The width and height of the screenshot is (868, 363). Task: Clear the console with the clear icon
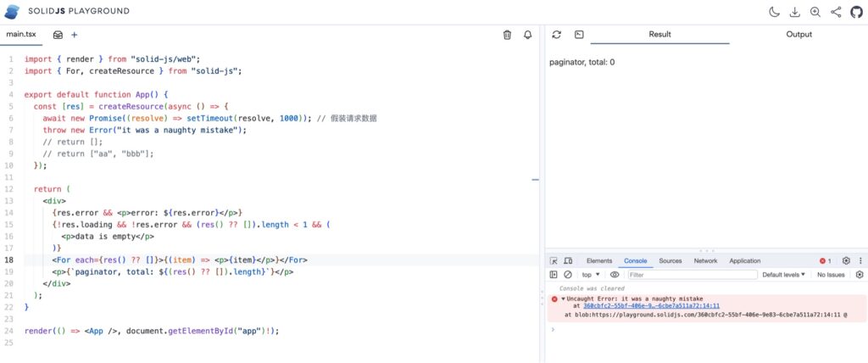coord(567,275)
